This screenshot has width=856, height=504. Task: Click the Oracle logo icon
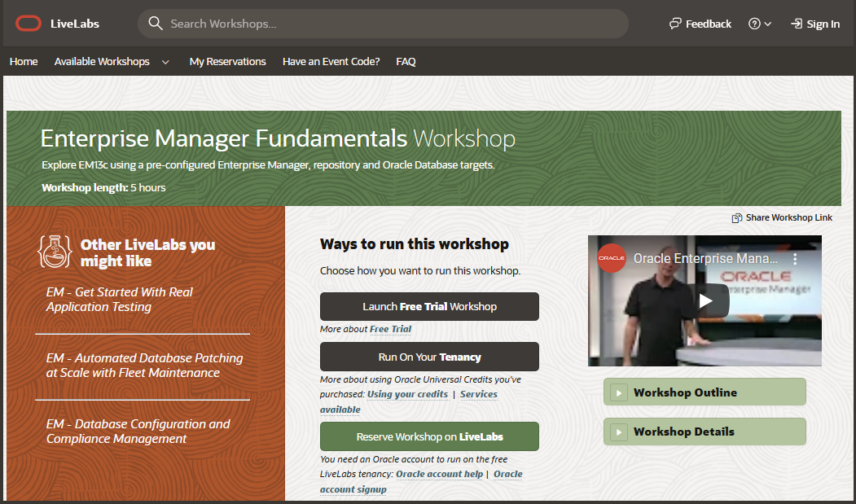[x=29, y=24]
